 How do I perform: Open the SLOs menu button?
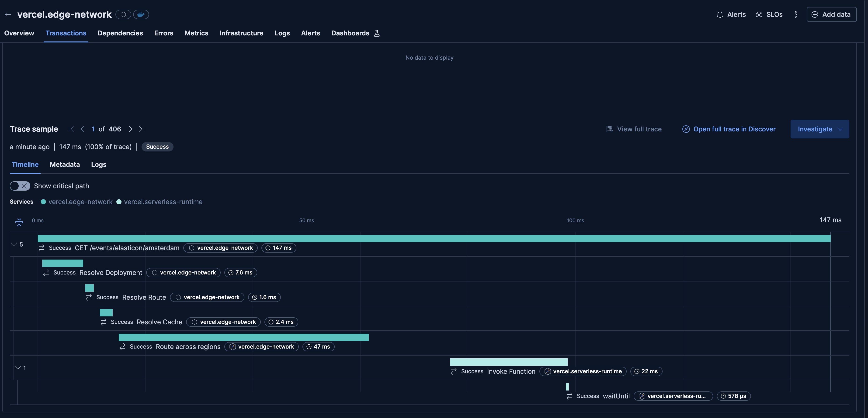click(769, 14)
